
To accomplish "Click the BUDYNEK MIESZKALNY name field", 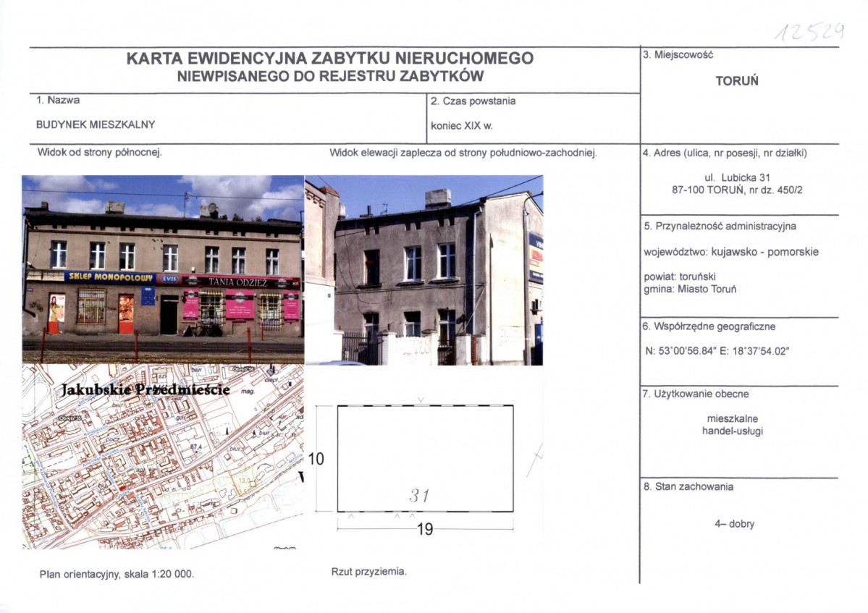I will pos(96,124).
